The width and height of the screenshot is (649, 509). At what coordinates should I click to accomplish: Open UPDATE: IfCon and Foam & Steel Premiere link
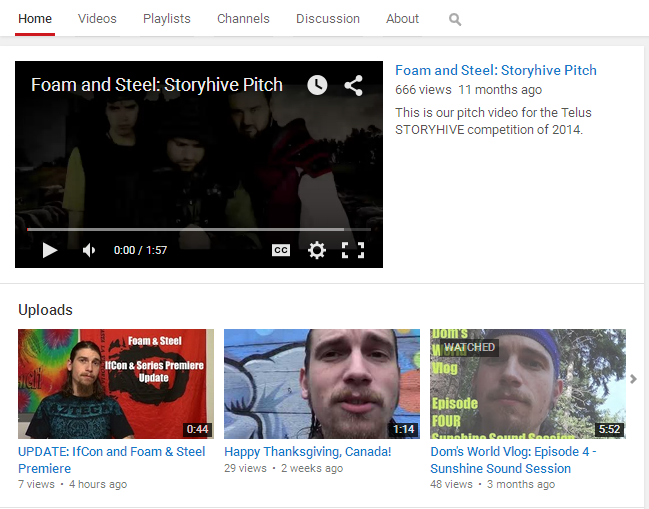[x=111, y=460]
